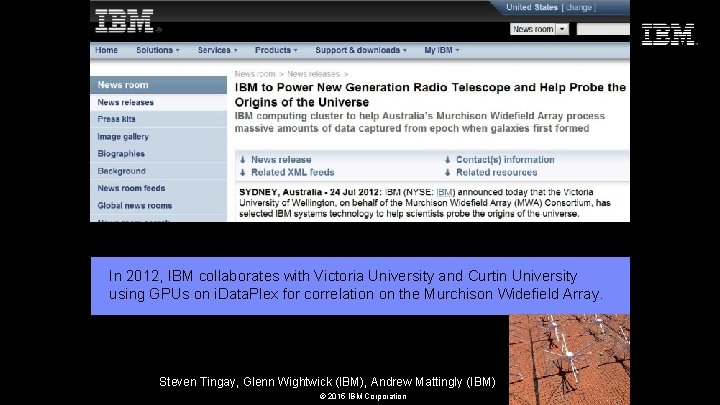Click the down arrow beside News release
720x405 pixels.
(x=242, y=160)
